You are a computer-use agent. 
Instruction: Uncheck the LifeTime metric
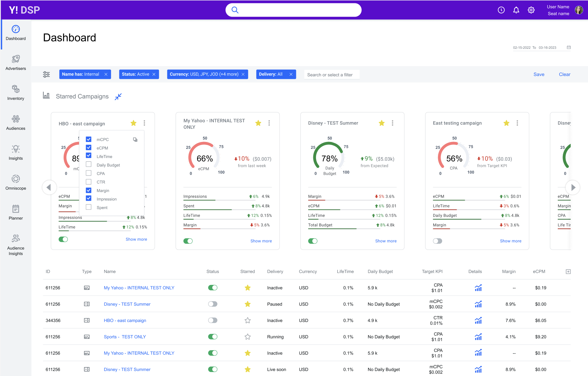[88, 155]
